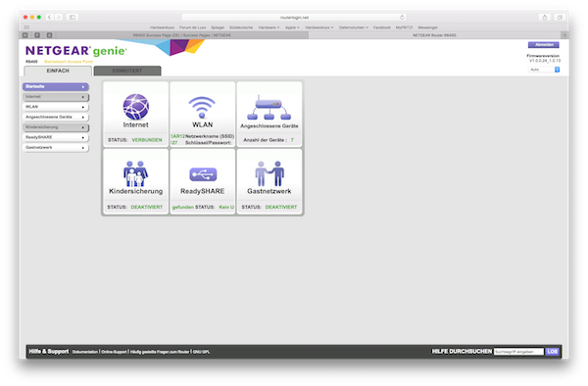Open Kindersicherung in the side menu

click(56, 127)
